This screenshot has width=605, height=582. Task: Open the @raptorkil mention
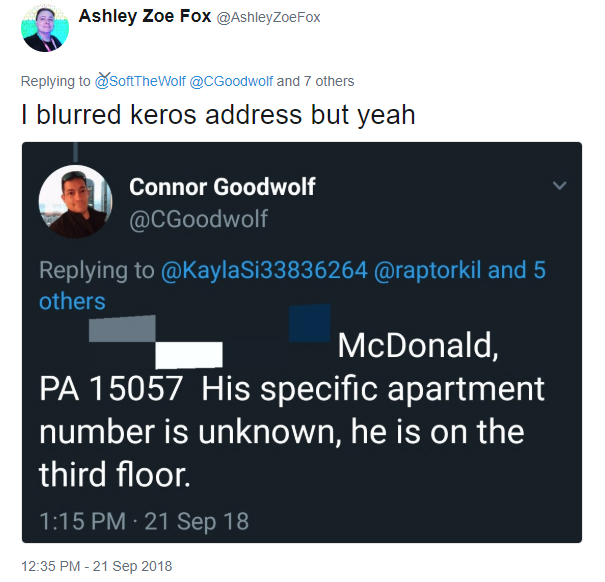click(427, 270)
